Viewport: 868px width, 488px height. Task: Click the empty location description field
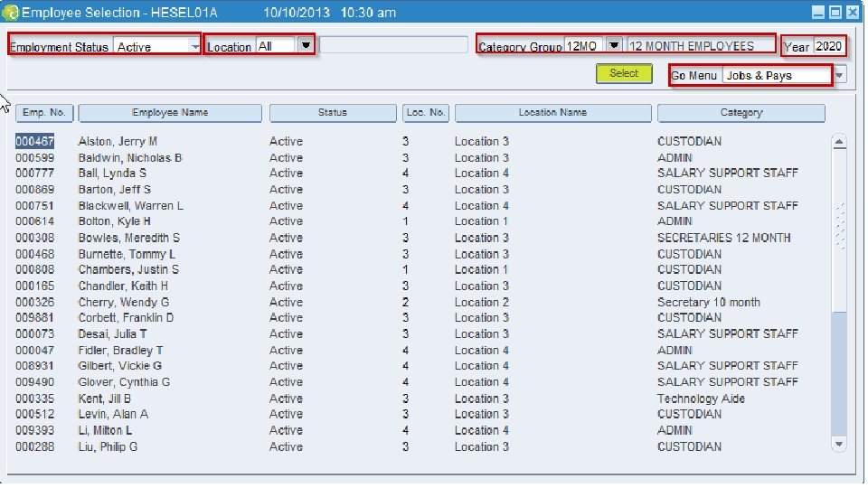394,45
